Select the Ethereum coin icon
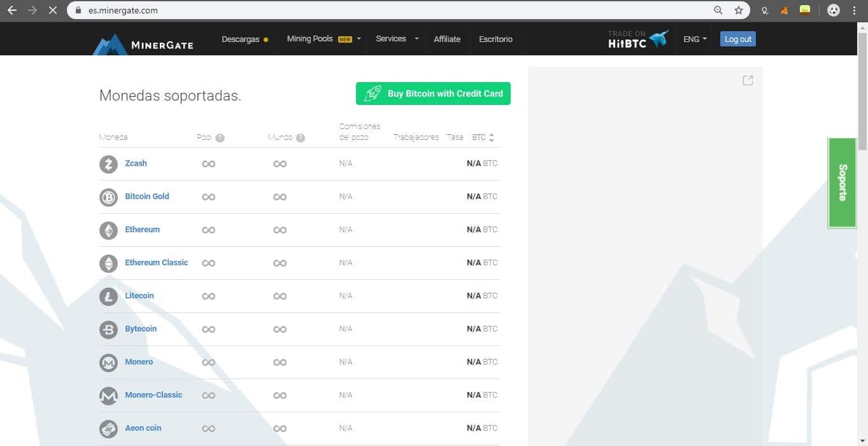Viewport: 868px width, 446px height. [x=109, y=230]
